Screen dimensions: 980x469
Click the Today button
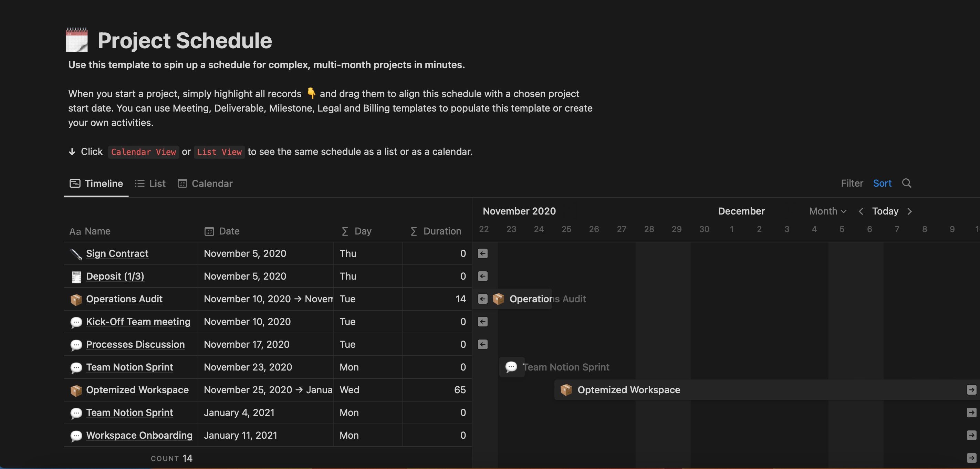pos(885,211)
